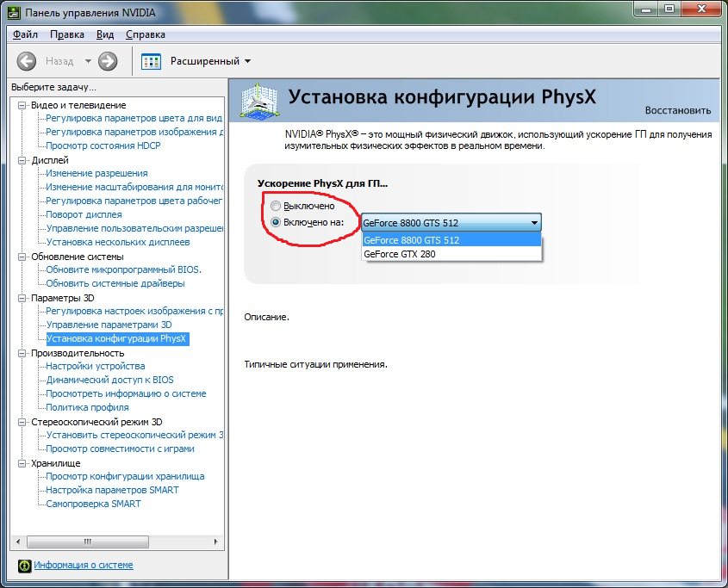The image size is (728, 588).
Task: Click the NVIDIA title bar application icon
Action: 14,13
